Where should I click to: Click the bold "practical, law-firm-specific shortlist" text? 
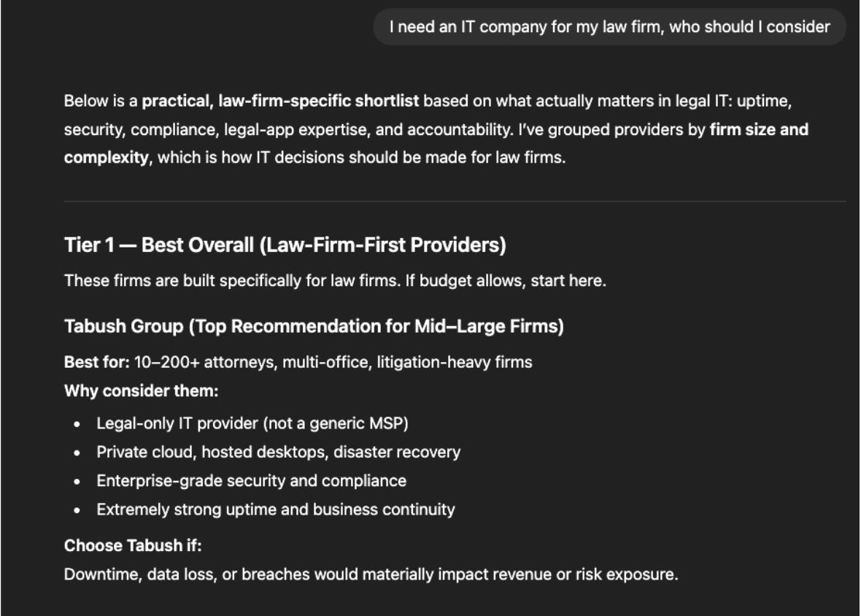(280, 101)
